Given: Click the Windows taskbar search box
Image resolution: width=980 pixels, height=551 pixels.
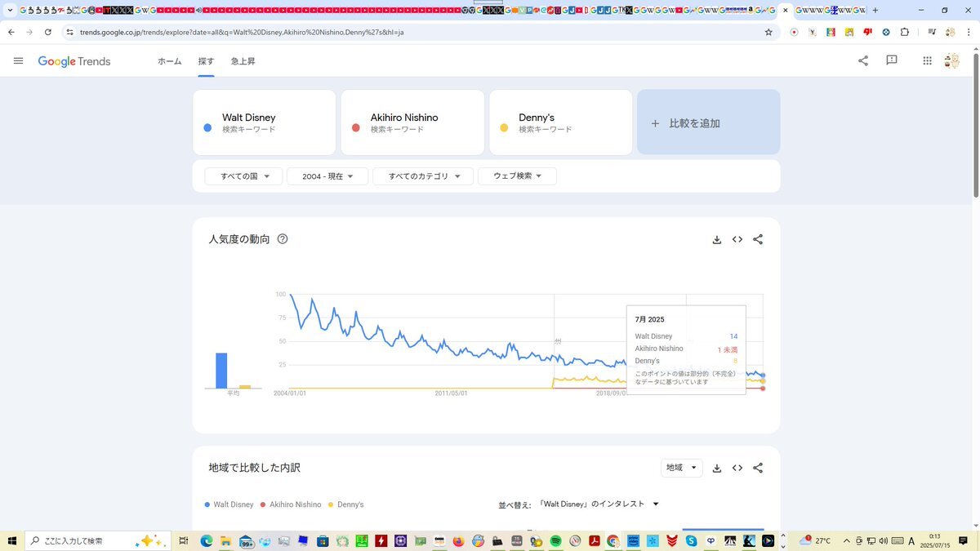Looking at the screenshot, I should pos(98,540).
